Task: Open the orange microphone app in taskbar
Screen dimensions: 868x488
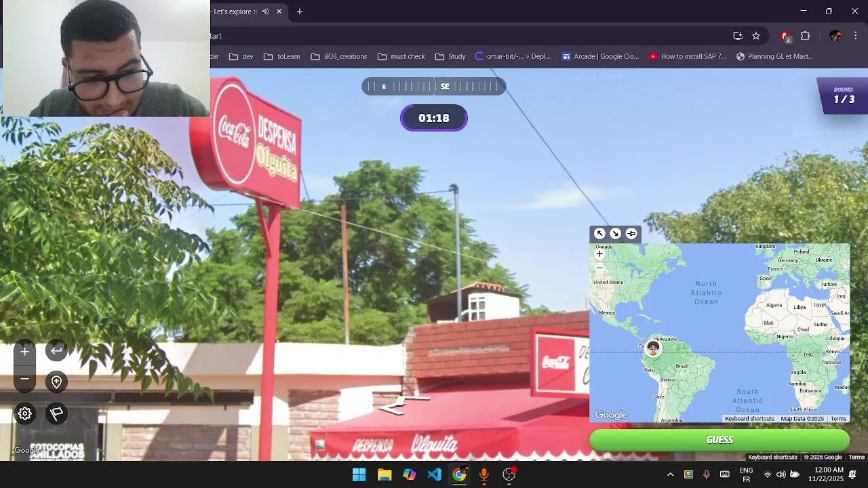Action: coord(484,474)
